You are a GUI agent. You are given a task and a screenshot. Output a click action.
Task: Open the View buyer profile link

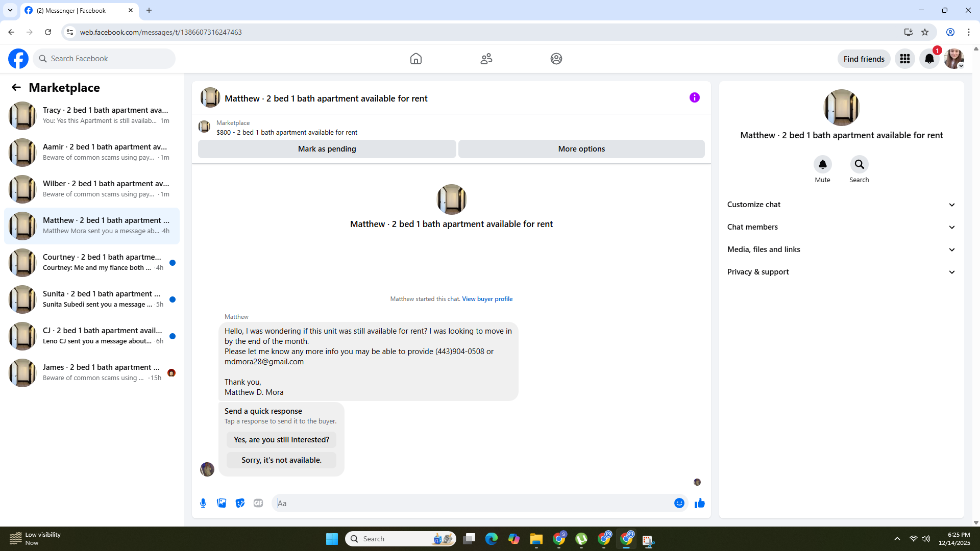pyautogui.click(x=487, y=299)
